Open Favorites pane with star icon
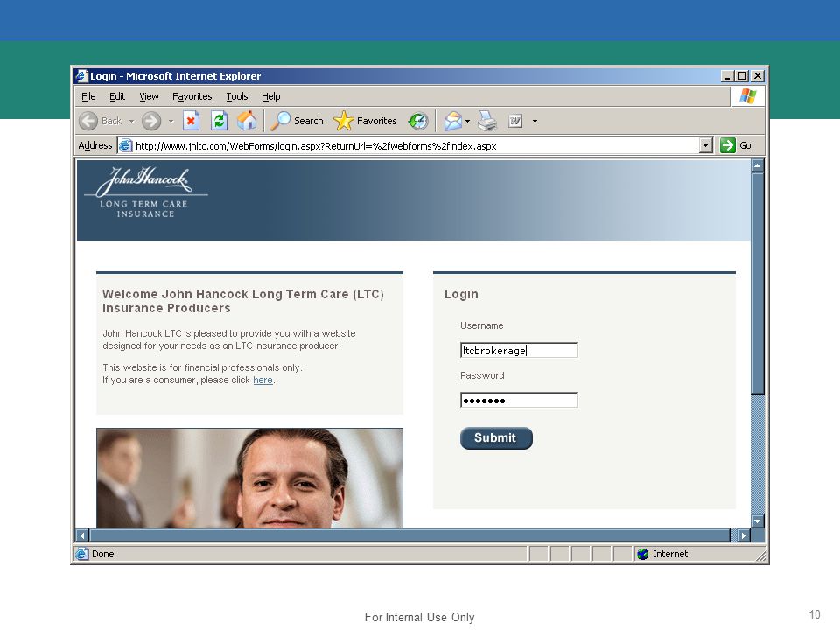This screenshot has width=840, height=630. click(x=343, y=121)
